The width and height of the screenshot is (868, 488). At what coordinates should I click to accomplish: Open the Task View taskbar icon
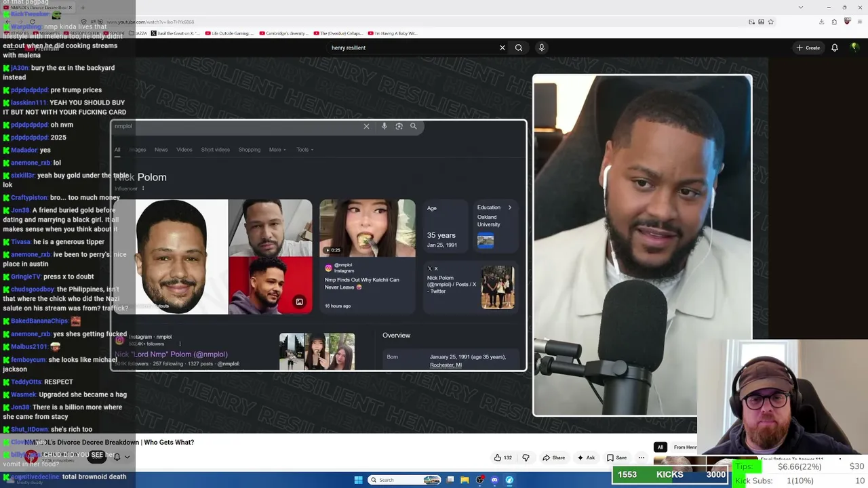450,480
